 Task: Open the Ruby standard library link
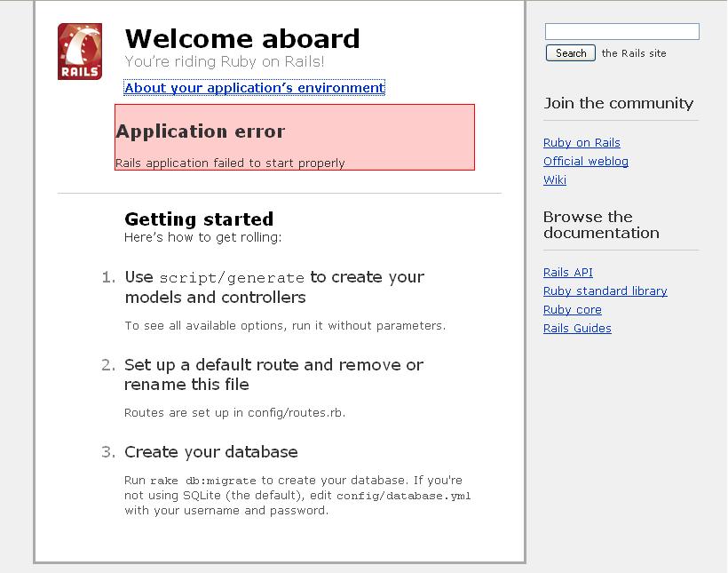[x=605, y=290]
